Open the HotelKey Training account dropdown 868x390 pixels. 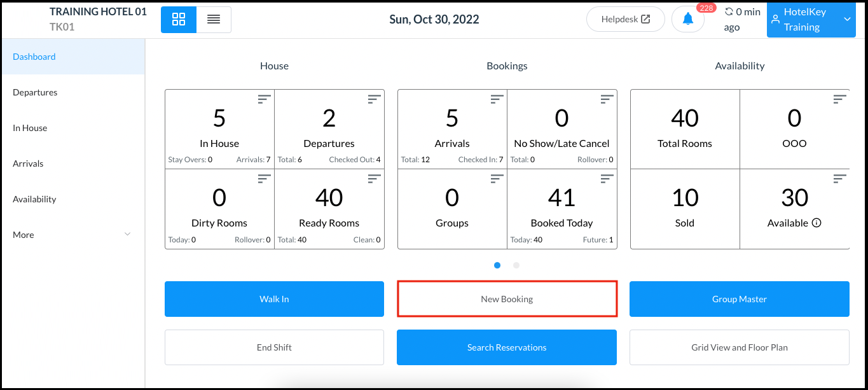click(x=846, y=19)
